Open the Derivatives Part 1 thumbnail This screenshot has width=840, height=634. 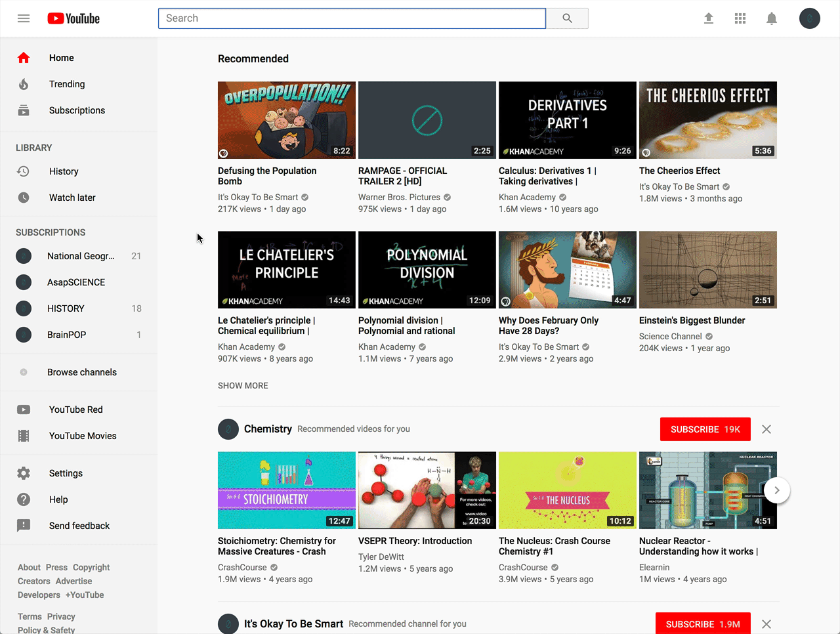pos(568,120)
